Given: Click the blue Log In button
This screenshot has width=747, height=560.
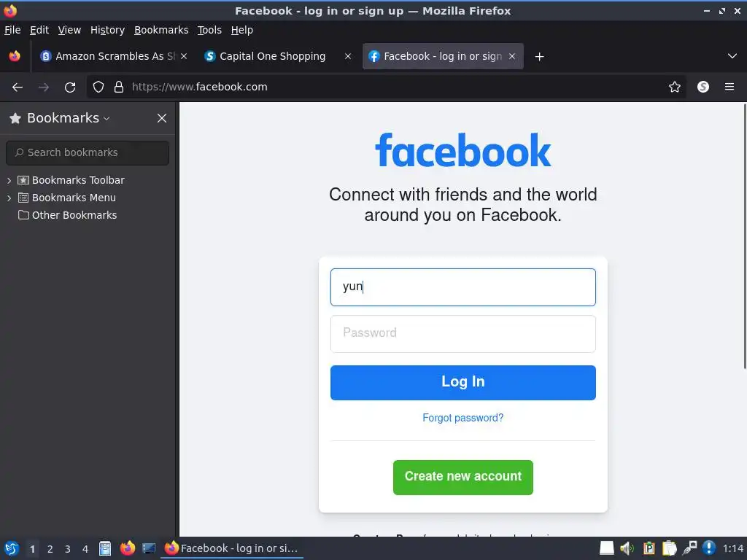Looking at the screenshot, I should click(463, 382).
